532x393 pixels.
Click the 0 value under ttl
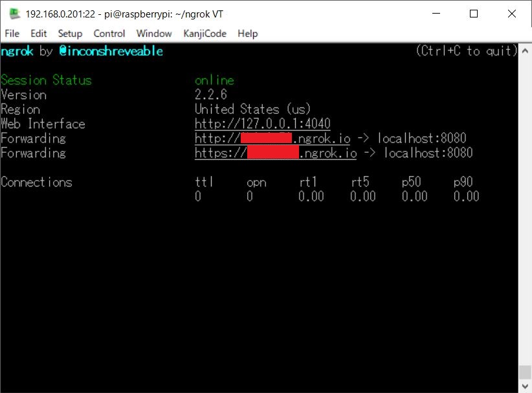198,196
